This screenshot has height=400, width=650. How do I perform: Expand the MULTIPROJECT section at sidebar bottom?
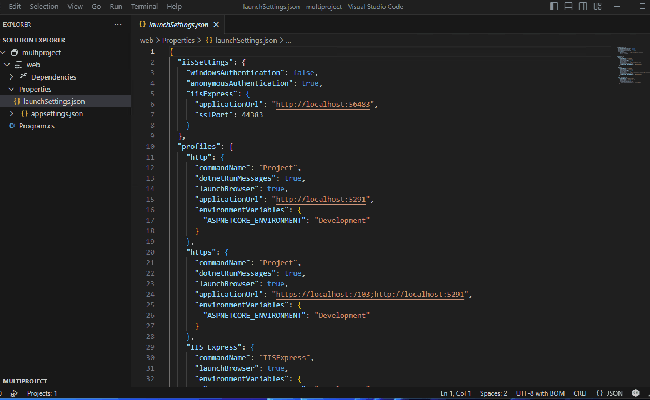tap(25, 381)
